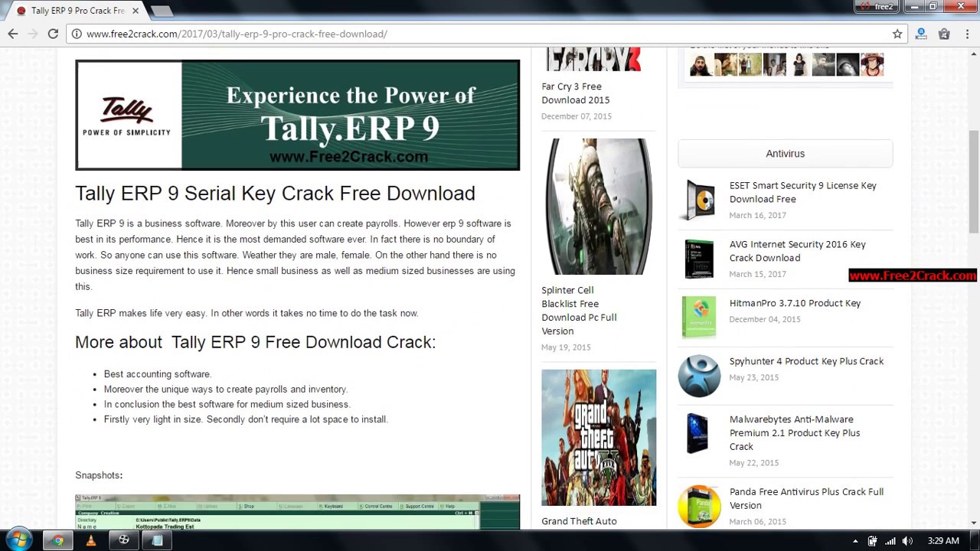Open Malwarebytes Anti-Malware Premium 2.1 link
980x551 pixels.
795,433
